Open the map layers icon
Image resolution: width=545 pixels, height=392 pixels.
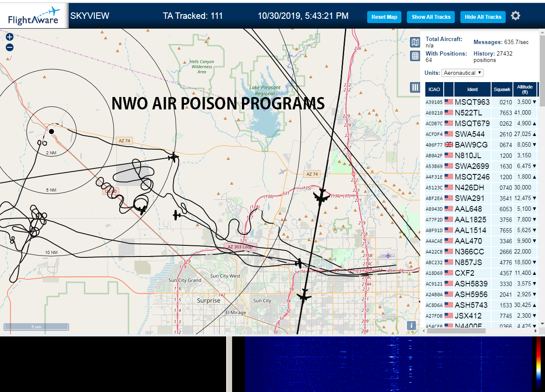pos(415,42)
